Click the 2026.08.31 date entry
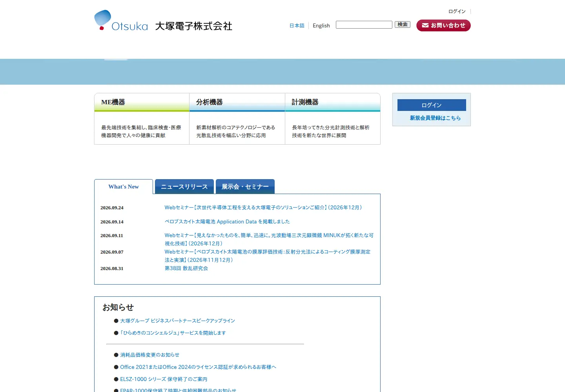 point(112,269)
